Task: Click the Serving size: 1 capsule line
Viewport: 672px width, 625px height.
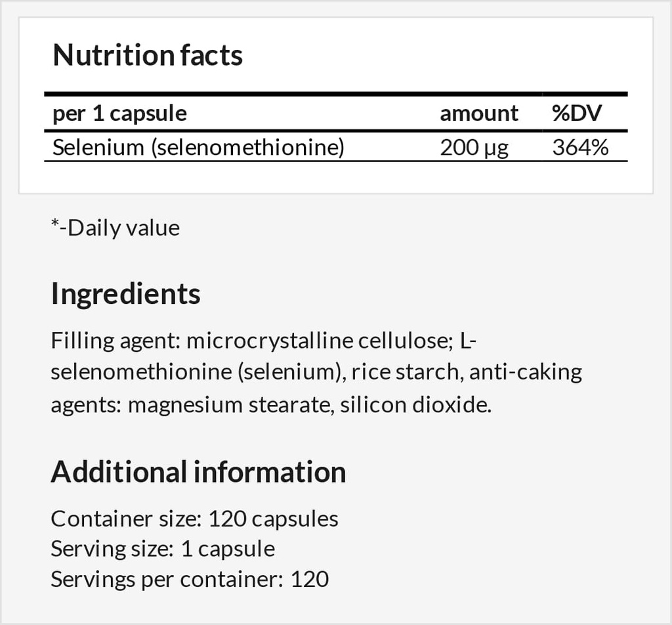Action: pyautogui.click(x=163, y=549)
